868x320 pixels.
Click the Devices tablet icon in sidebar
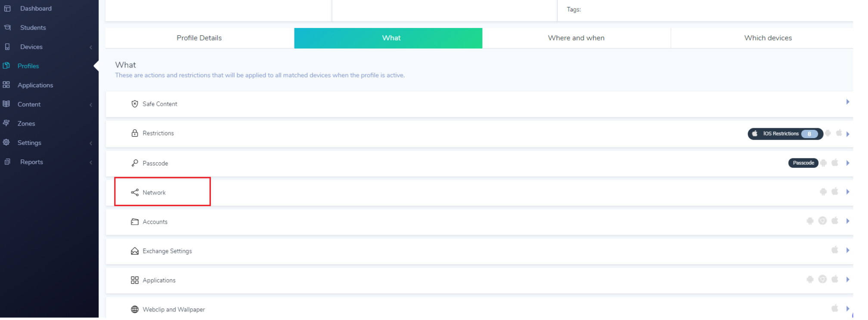tap(7, 47)
